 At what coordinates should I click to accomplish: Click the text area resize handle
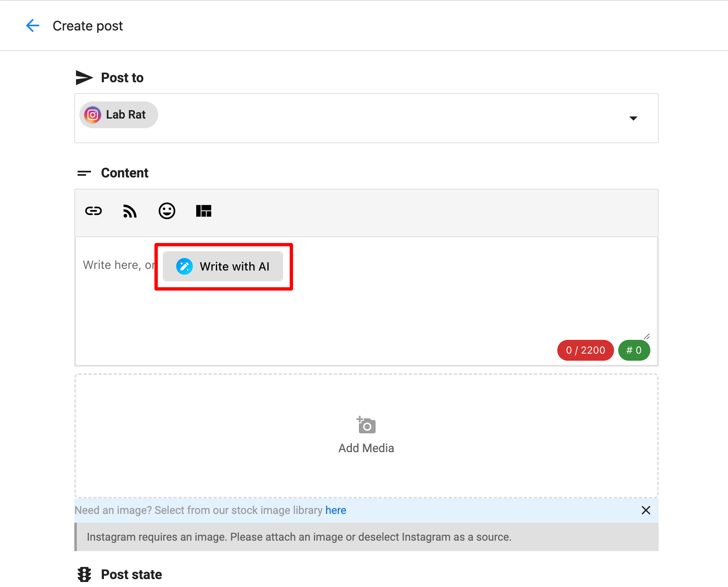tap(647, 337)
